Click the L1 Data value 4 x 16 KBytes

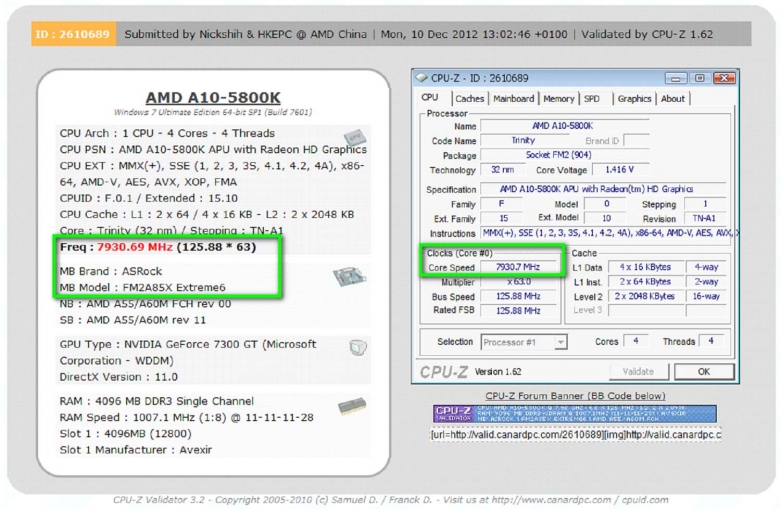[646, 267]
